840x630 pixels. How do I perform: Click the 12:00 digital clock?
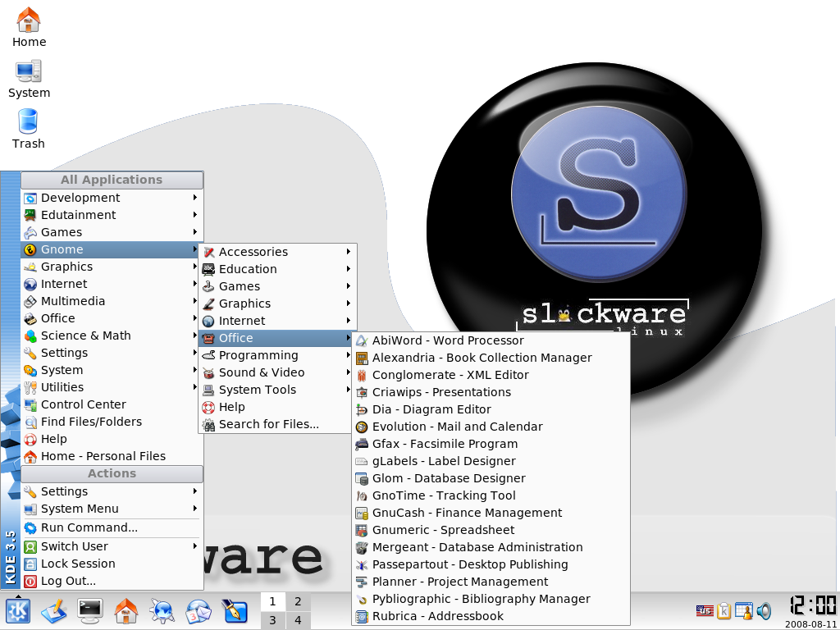pos(812,605)
